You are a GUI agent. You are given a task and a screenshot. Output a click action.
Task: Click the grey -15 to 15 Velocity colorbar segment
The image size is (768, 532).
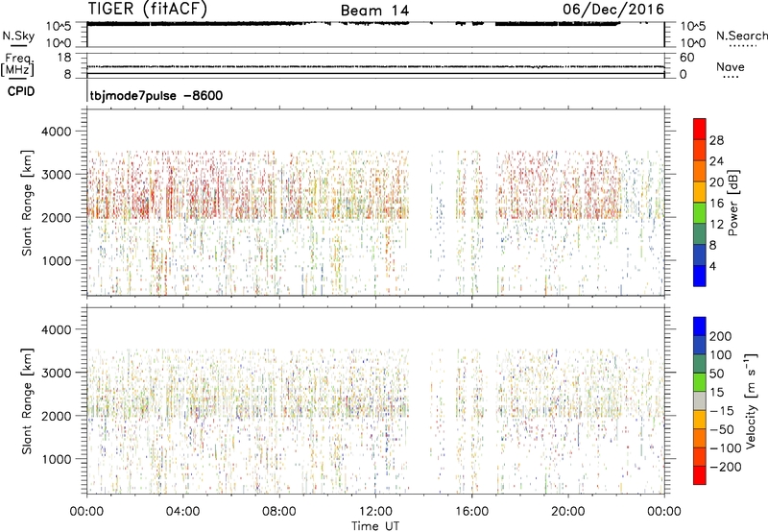coord(700,400)
